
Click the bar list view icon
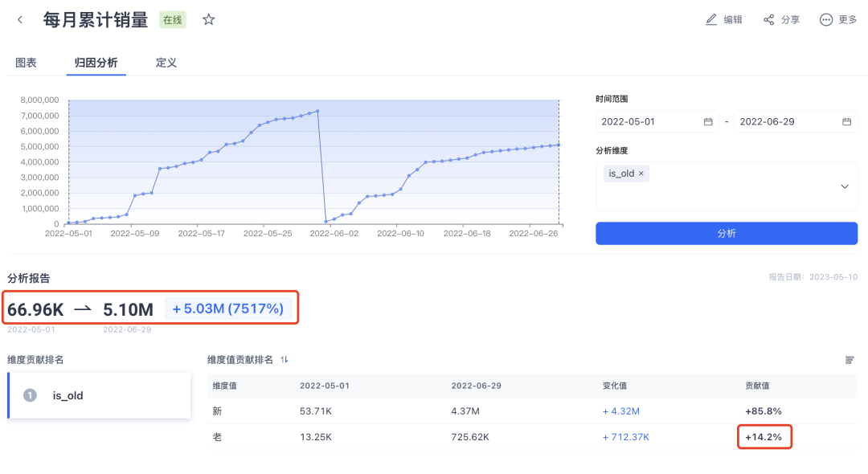pos(850,360)
